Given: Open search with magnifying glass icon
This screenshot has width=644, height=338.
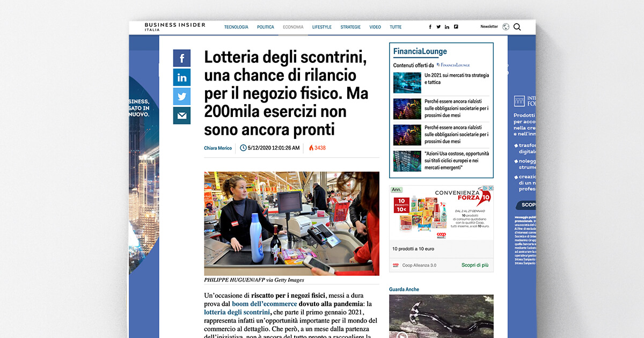Looking at the screenshot, I should coord(517,27).
